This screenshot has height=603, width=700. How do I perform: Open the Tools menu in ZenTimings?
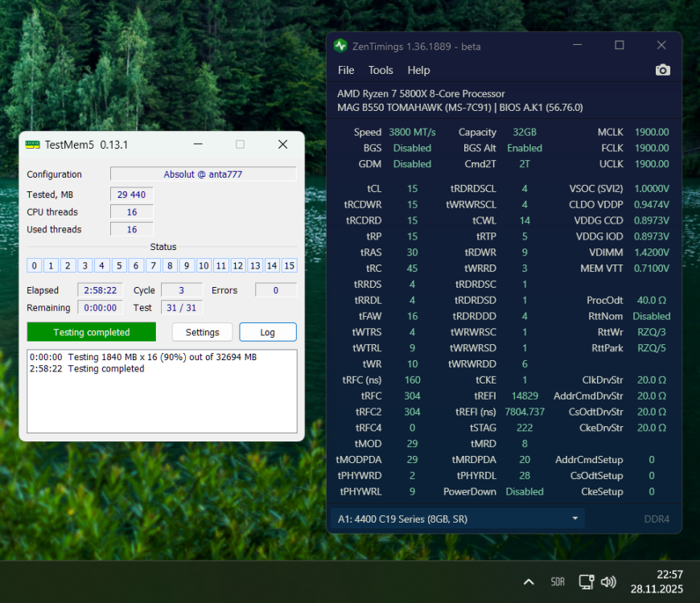(381, 70)
